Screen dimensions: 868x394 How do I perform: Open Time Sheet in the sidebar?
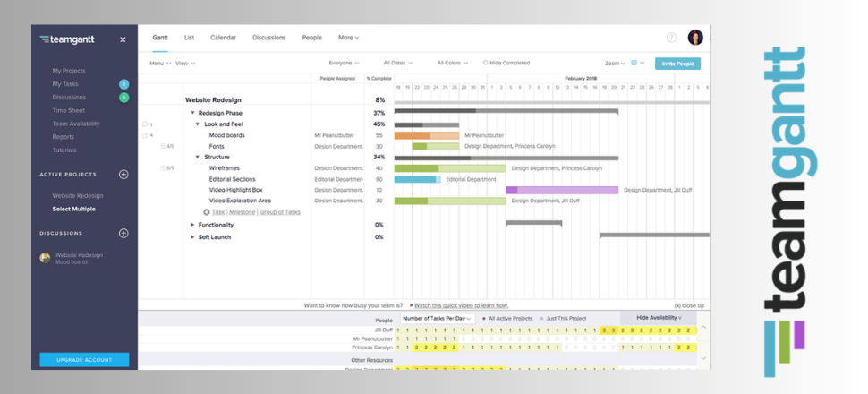(69, 111)
